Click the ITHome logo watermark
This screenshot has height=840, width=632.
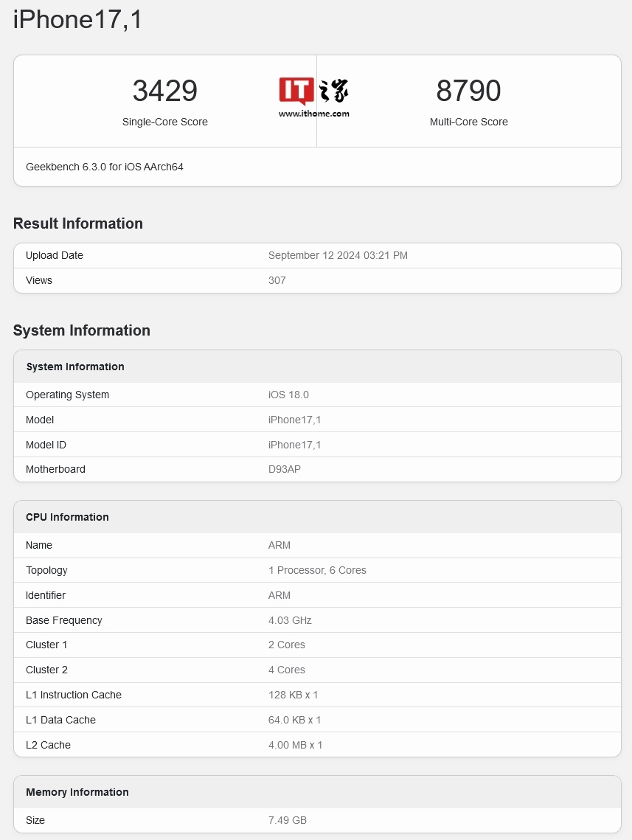click(313, 91)
